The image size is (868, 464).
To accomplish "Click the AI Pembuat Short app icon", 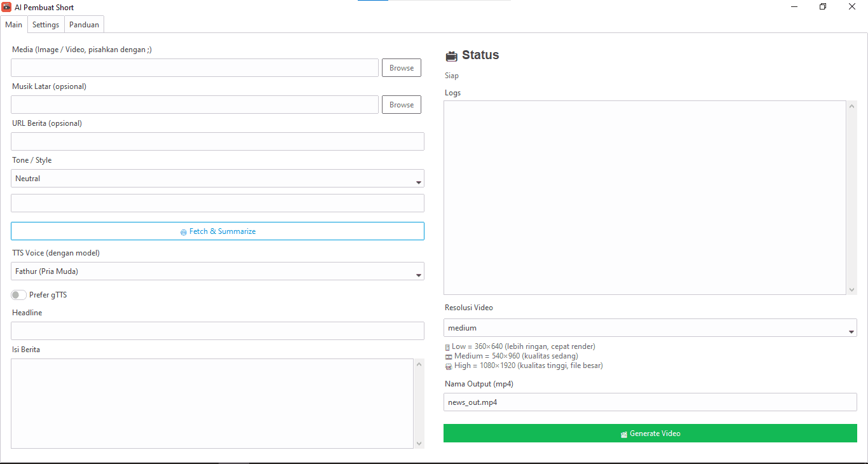I will pyautogui.click(x=6, y=7).
